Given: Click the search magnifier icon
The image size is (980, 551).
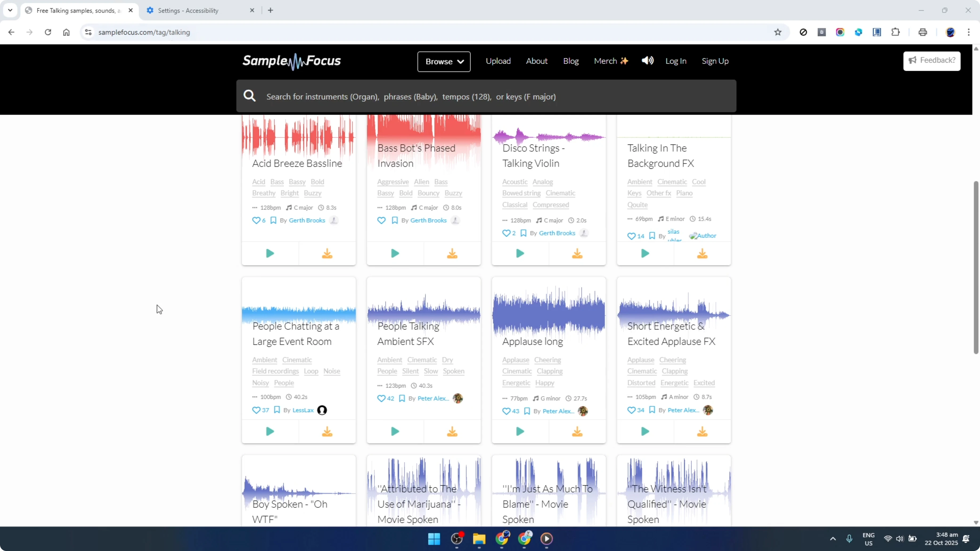Looking at the screenshot, I should tap(250, 96).
